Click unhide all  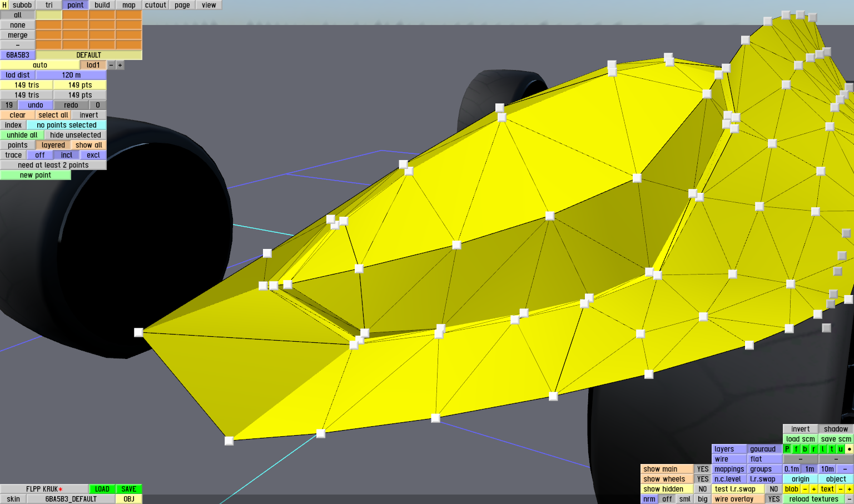pos(22,135)
